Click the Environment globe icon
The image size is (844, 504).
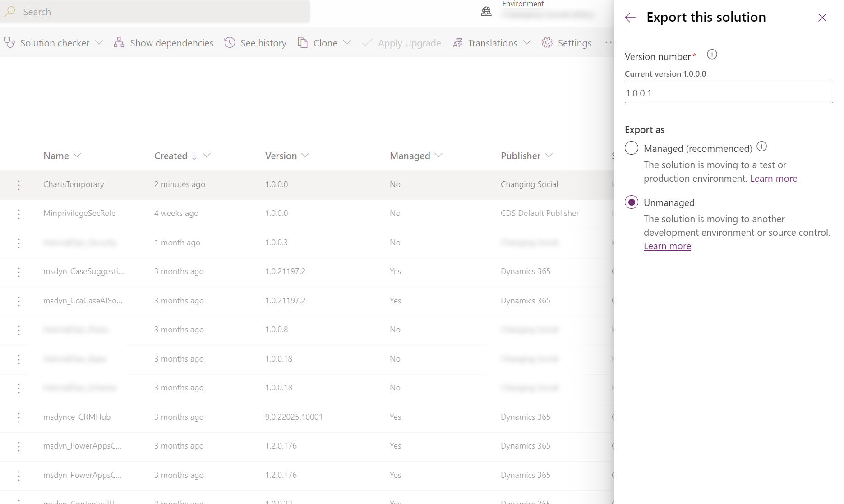click(486, 12)
